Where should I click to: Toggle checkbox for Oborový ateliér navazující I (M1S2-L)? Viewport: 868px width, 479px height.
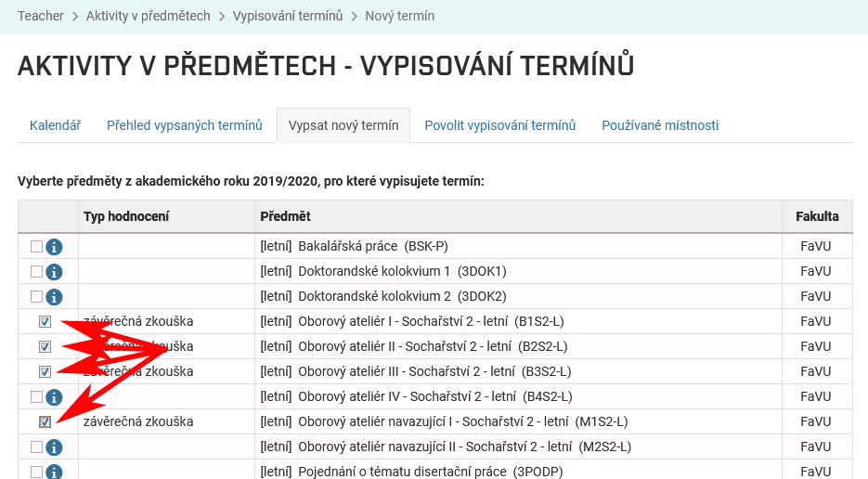(x=45, y=422)
